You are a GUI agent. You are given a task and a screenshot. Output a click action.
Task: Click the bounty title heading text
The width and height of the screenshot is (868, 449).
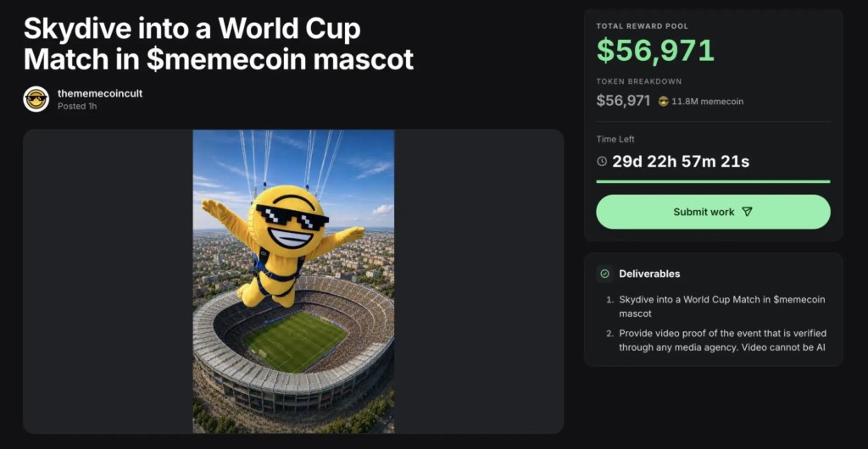[x=219, y=44]
